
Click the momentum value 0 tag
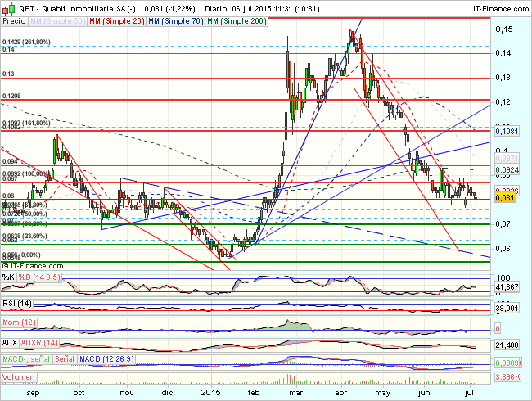(498, 328)
